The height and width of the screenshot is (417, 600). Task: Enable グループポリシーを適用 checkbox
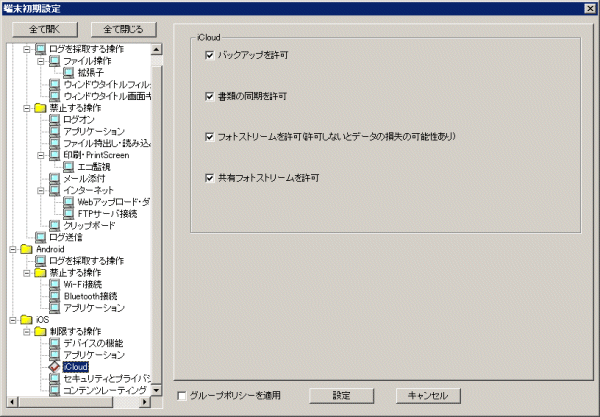pos(180,395)
